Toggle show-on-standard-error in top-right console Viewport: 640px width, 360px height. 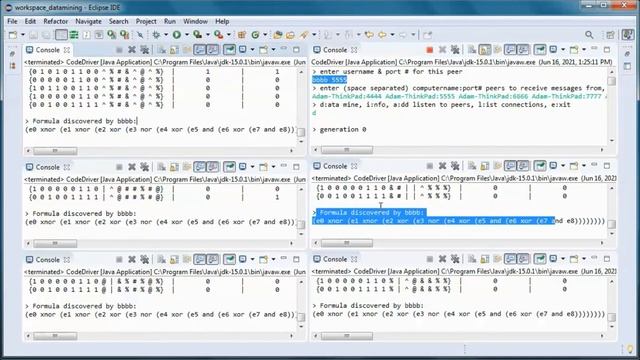[x=523, y=50]
